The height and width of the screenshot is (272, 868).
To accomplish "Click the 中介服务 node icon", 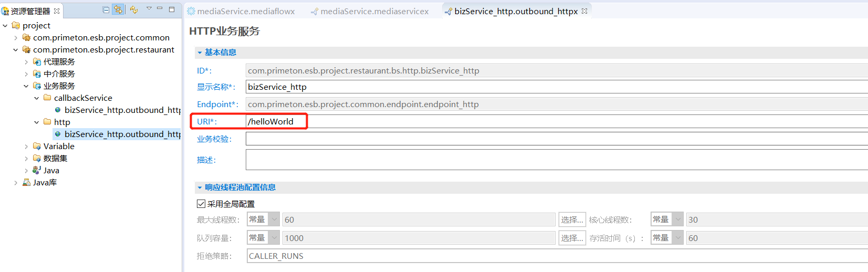I will (37, 74).
